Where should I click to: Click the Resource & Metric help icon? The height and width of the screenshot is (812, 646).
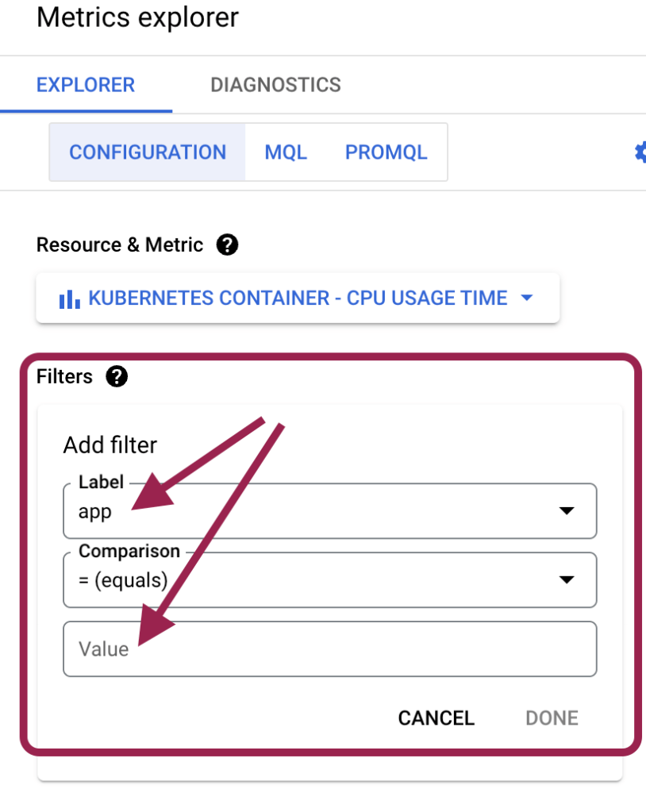click(227, 245)
